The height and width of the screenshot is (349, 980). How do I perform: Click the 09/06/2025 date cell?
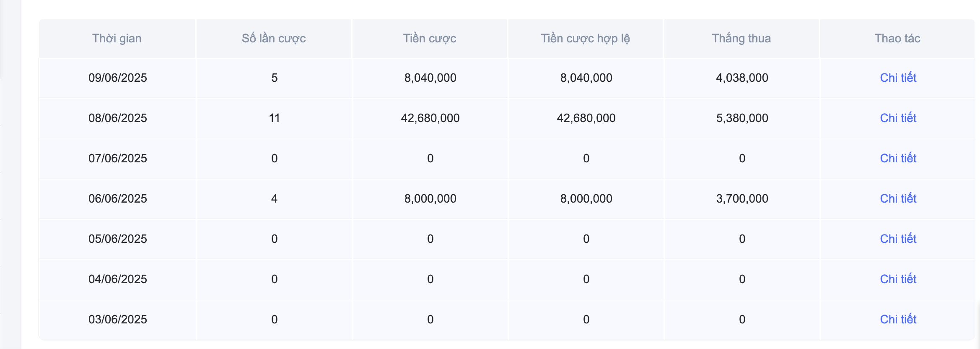[118, 78]
